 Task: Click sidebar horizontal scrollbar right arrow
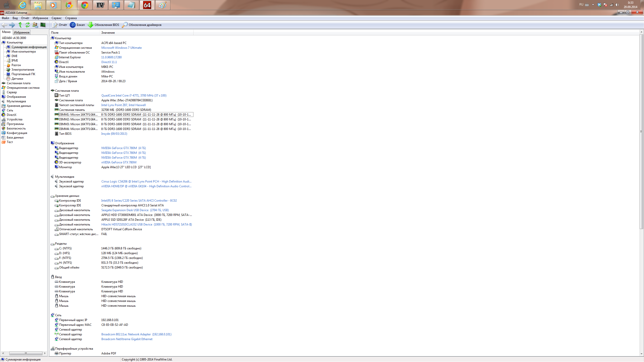tap(45, 353)
